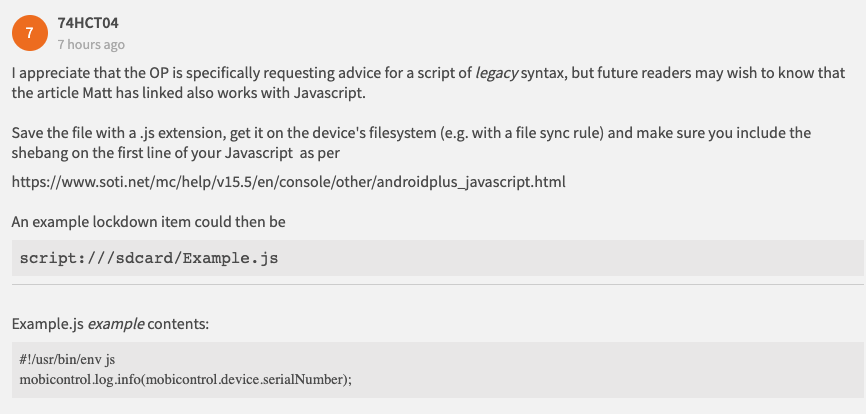
Task: Click the orange avatar with number 7
Action: click(29, 33)
